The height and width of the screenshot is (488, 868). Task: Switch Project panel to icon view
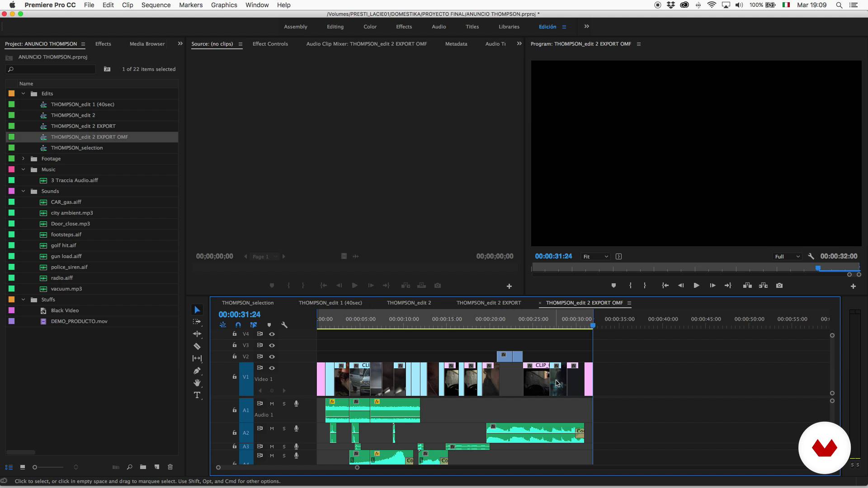pyautogui.click(x=22, y=467)
